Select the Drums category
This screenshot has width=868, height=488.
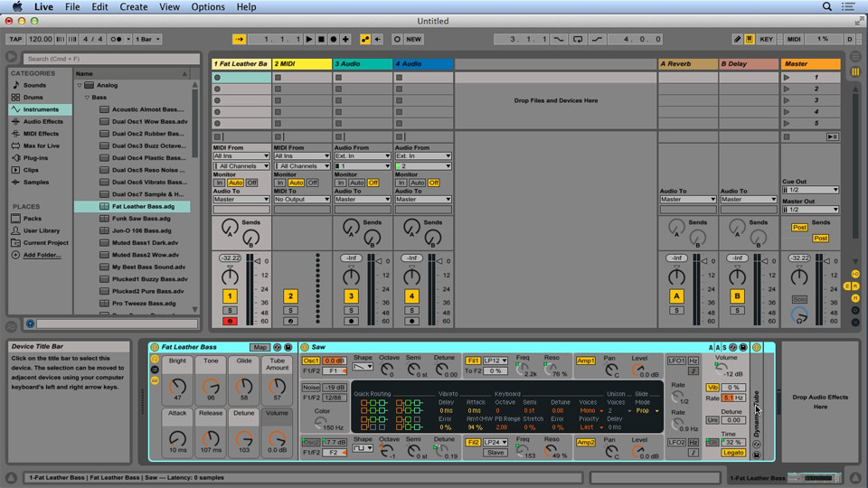point(33,98)
